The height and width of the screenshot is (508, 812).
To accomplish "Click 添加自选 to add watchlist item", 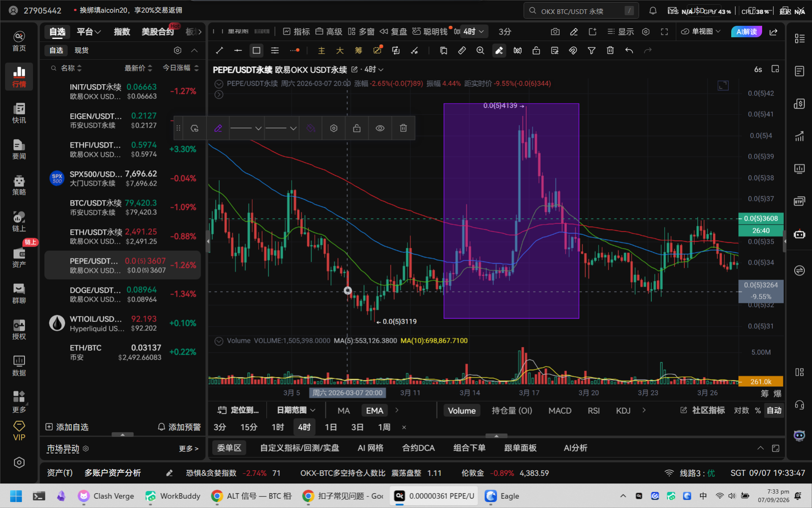I will coord(67,427).
